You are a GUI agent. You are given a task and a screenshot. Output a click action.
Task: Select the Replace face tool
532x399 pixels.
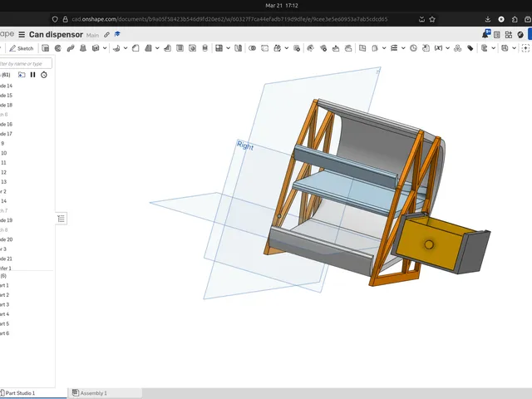coord(348,48)
